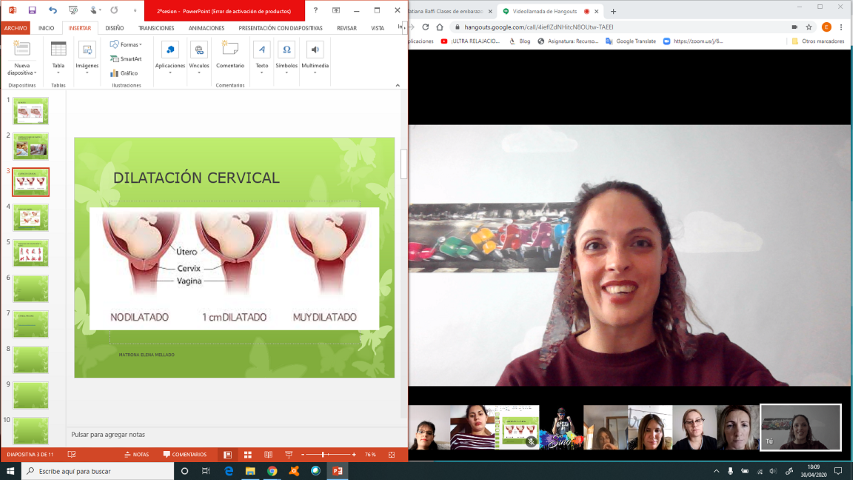The width and height of the screenshot is (853, 480).
Task: Click the zoom slider in the status bar
Action: pyautogui.click(x=325, y=454)
